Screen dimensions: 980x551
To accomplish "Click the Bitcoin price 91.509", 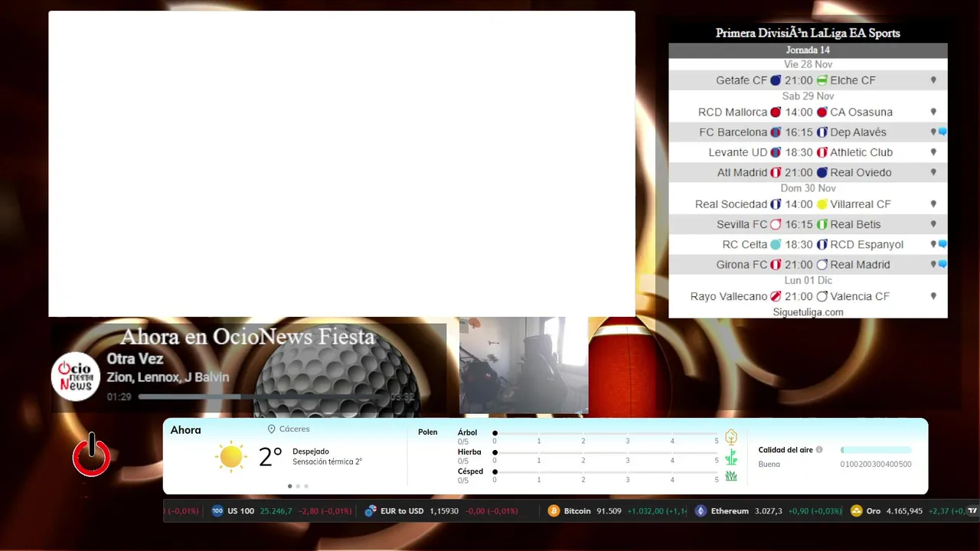I will 609,510.
